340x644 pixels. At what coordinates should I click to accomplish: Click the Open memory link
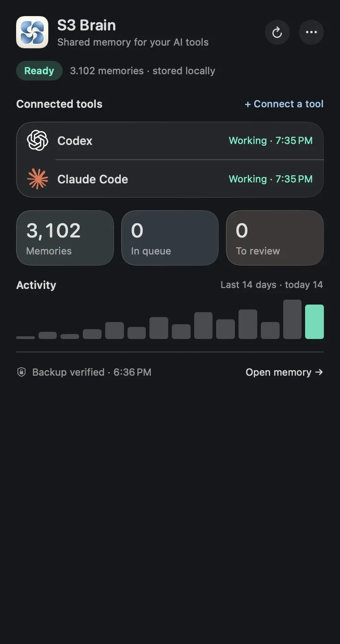pos(285,372)
